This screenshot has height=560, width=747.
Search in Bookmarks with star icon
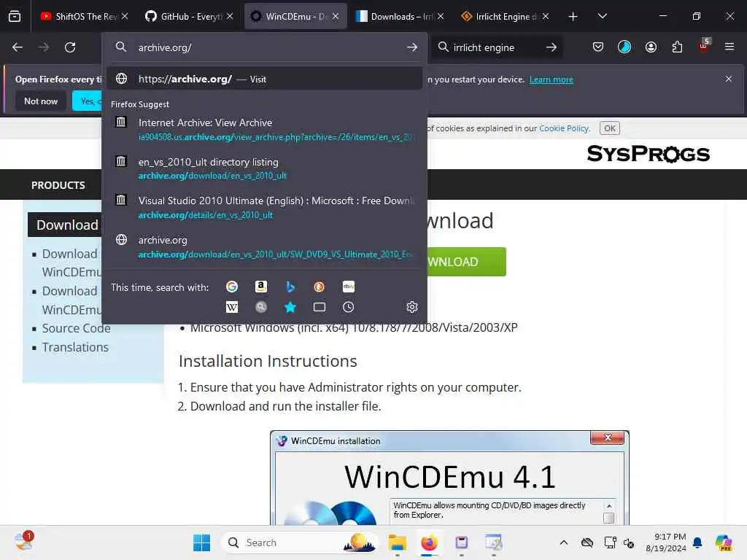[x=290, y=307]
